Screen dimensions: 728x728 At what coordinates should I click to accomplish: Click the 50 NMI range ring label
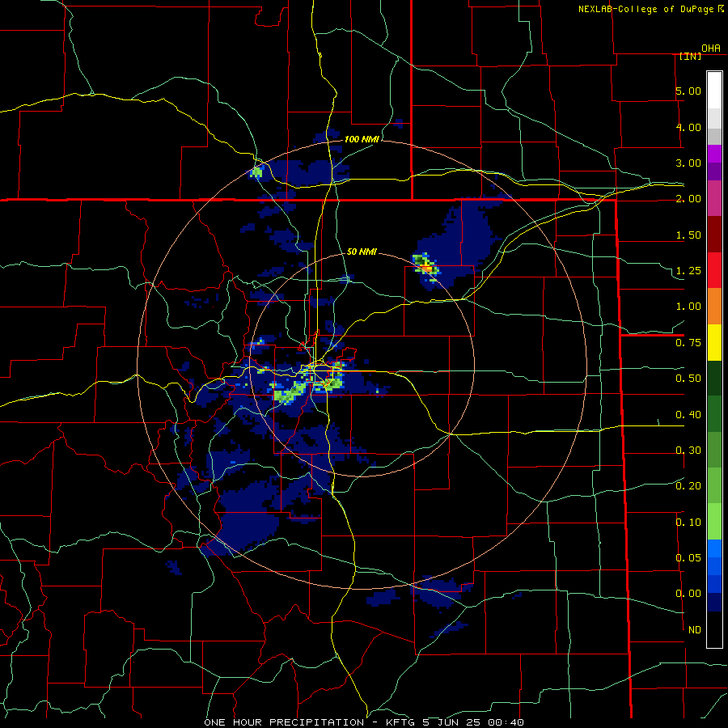click(x=362, y=252)
